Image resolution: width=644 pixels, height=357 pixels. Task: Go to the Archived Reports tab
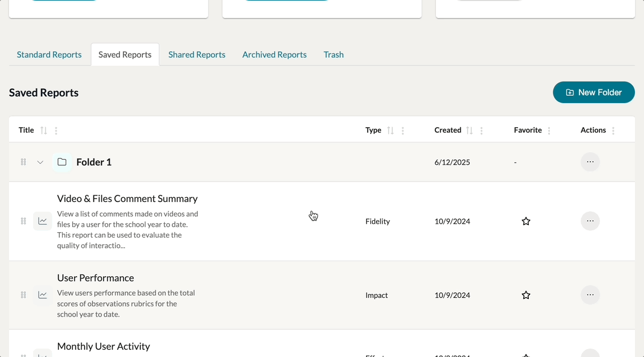pos(274,55)
